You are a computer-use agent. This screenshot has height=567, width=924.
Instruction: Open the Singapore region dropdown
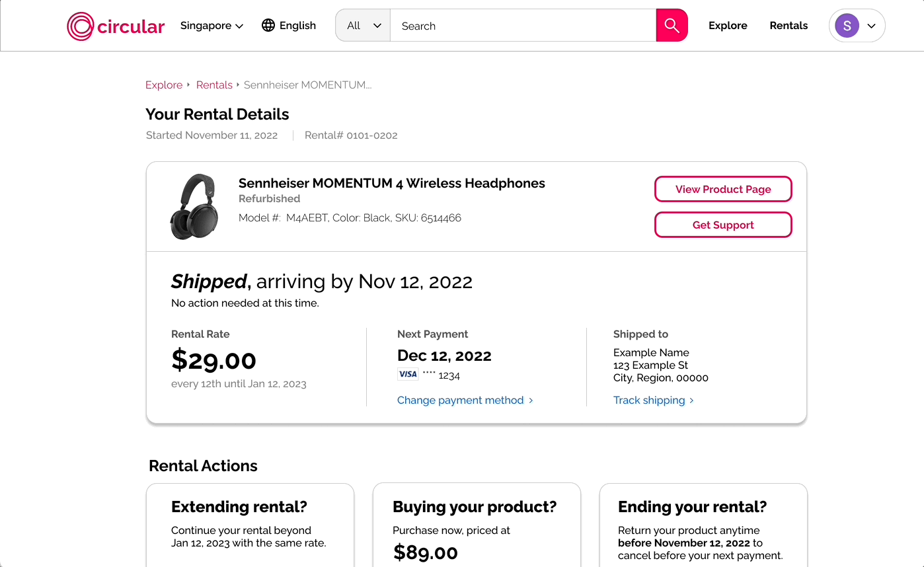click(212, 26)
